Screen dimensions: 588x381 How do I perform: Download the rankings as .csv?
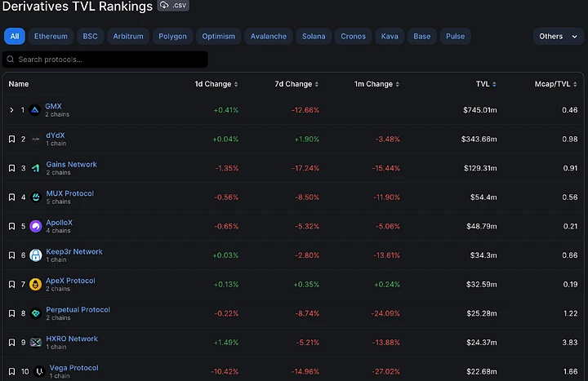(x=173, y=5)
